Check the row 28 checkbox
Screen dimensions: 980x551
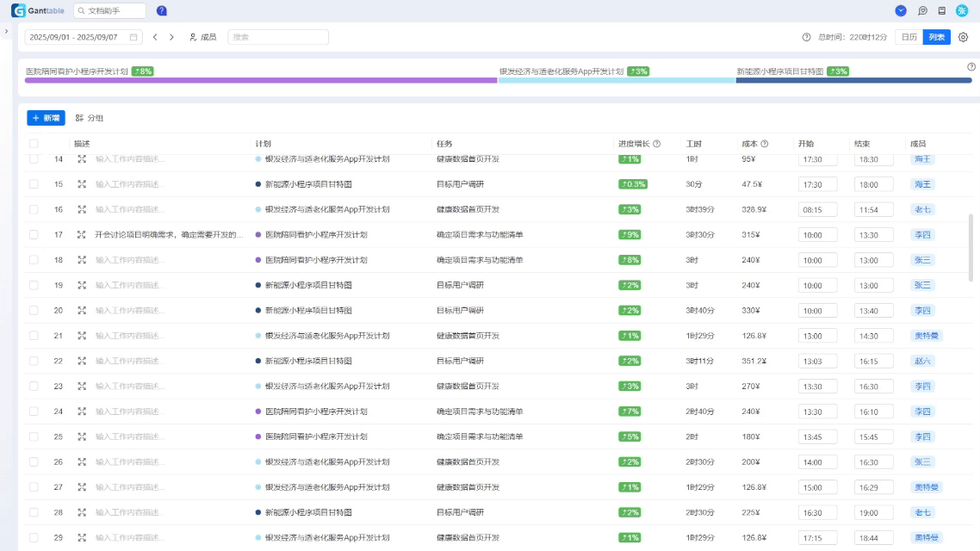(x=34, y=512)
